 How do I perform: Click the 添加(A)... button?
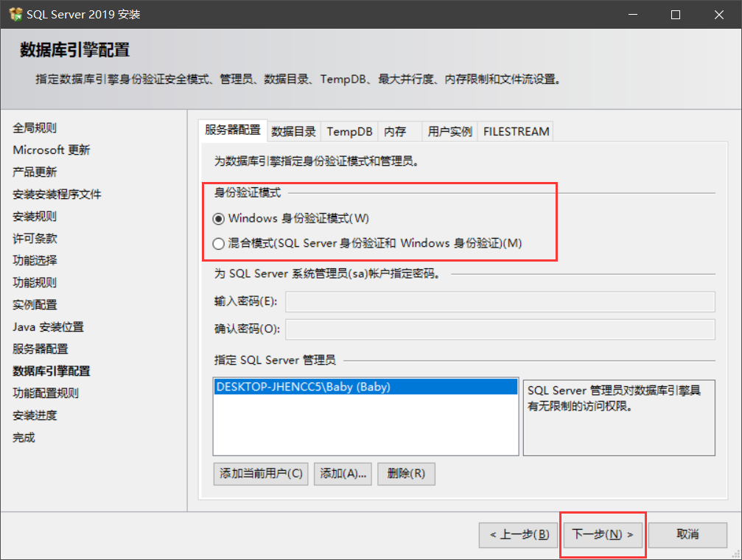coord(343,474)
